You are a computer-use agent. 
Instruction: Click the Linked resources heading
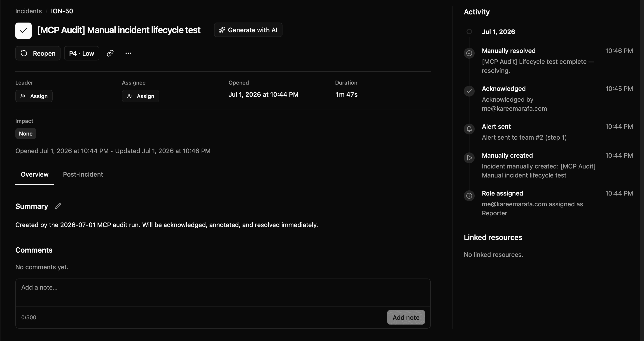click(493, 237)
